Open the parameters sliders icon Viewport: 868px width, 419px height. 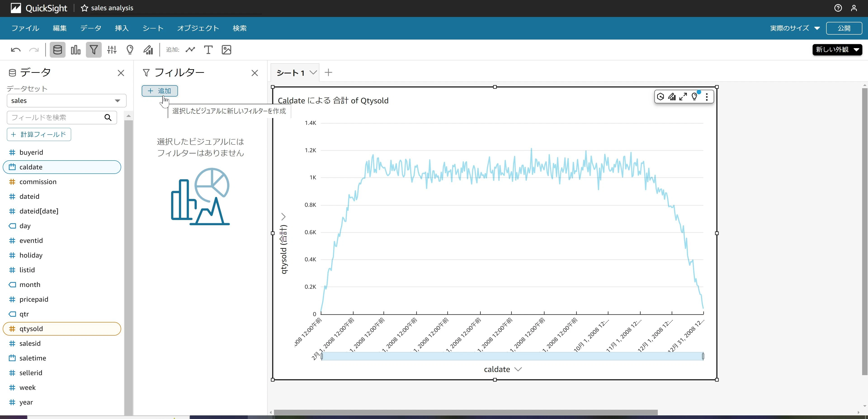tap(112, 50)
